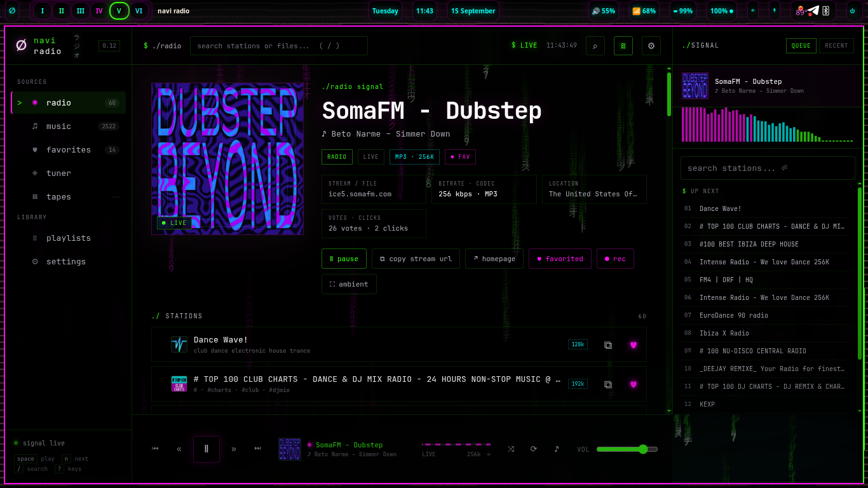Screen dimensions: 868x488
Task: Click the forward double-chevron icon
Action: pyautogui.click(x=234, y=449)
